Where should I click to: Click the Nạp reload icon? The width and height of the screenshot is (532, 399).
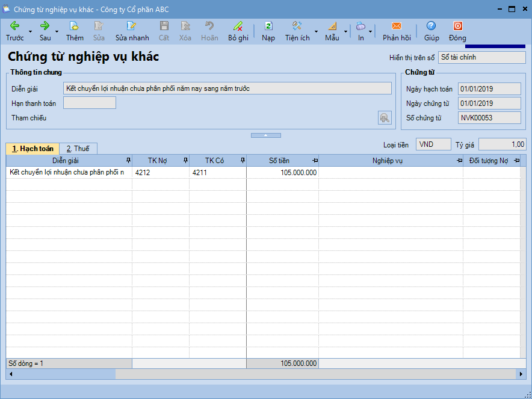coord(268,26)
